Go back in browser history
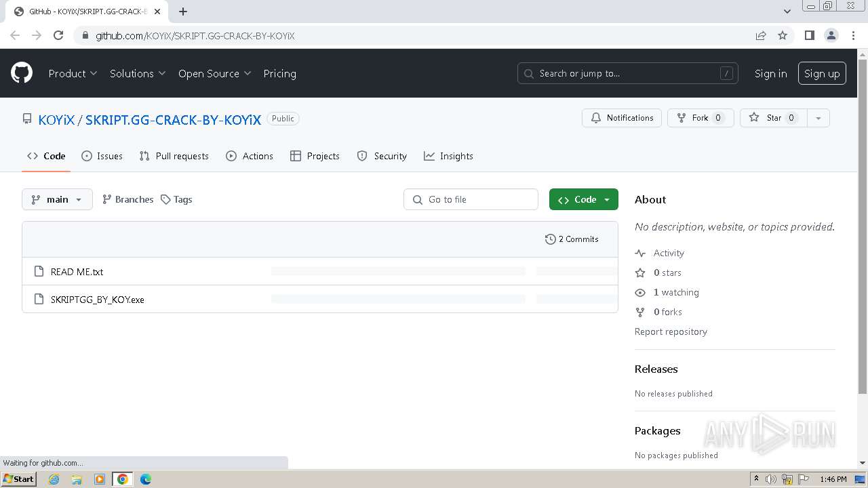 15,35
